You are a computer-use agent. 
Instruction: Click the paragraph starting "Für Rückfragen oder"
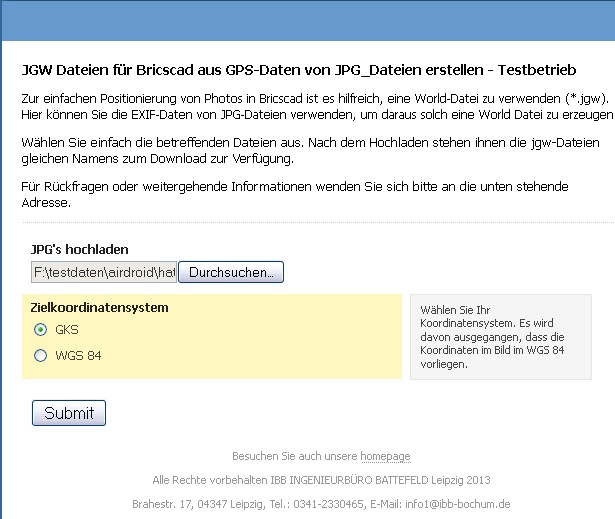pos(295,195)
